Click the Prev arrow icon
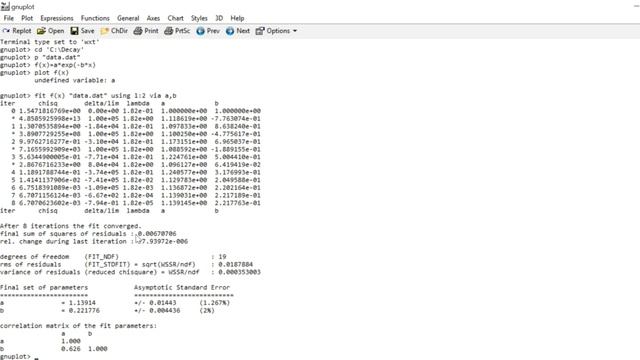The image size is (640, 360). point(200,31)
